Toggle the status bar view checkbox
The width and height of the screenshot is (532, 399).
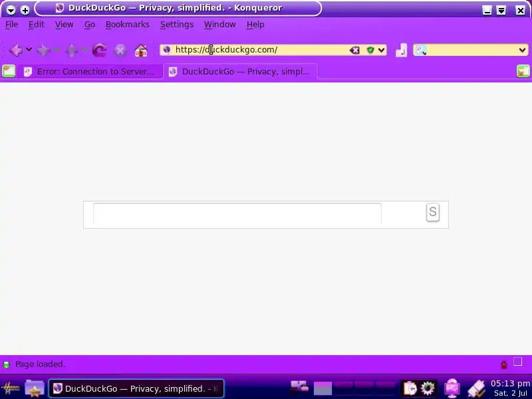tap(518, 362)
